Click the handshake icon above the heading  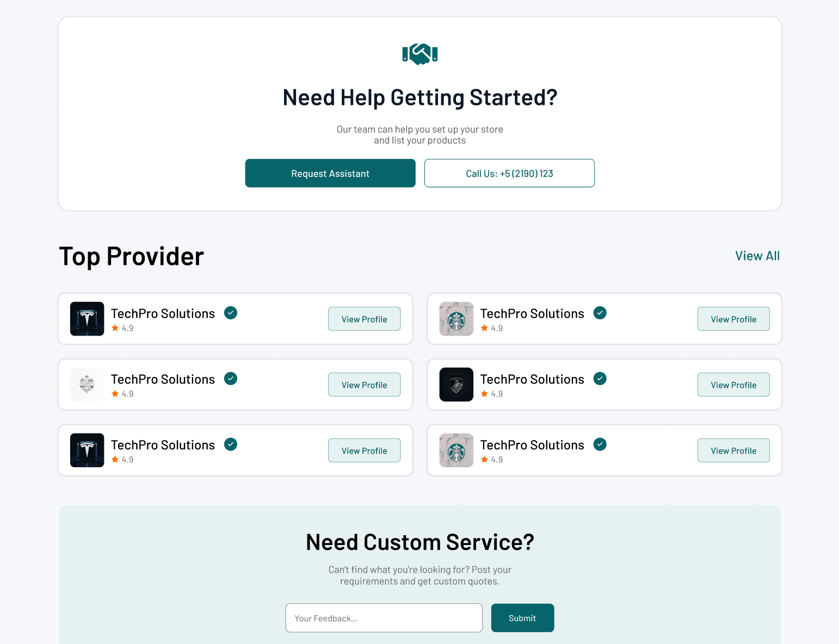pyautogui.click(x=419, y=54)
